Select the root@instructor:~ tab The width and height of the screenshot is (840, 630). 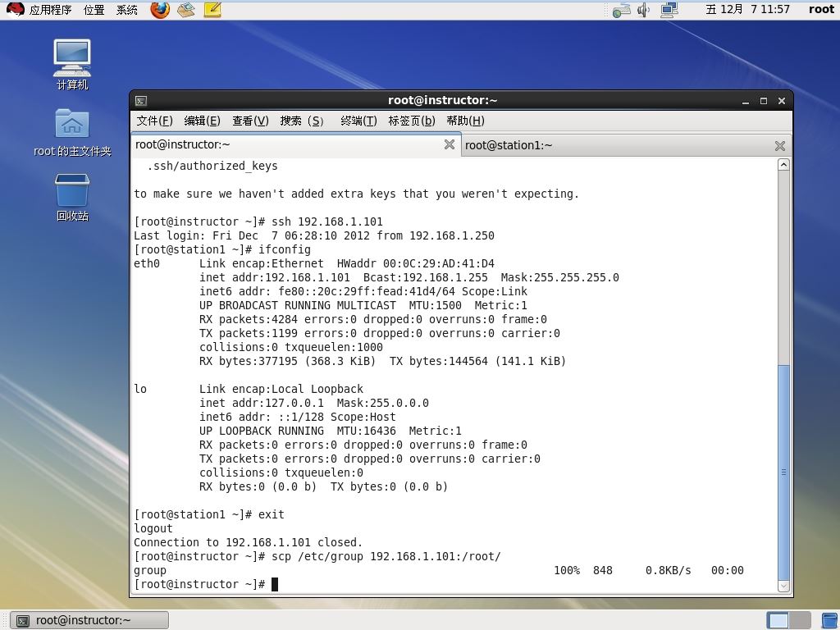[x=295, y=144]
